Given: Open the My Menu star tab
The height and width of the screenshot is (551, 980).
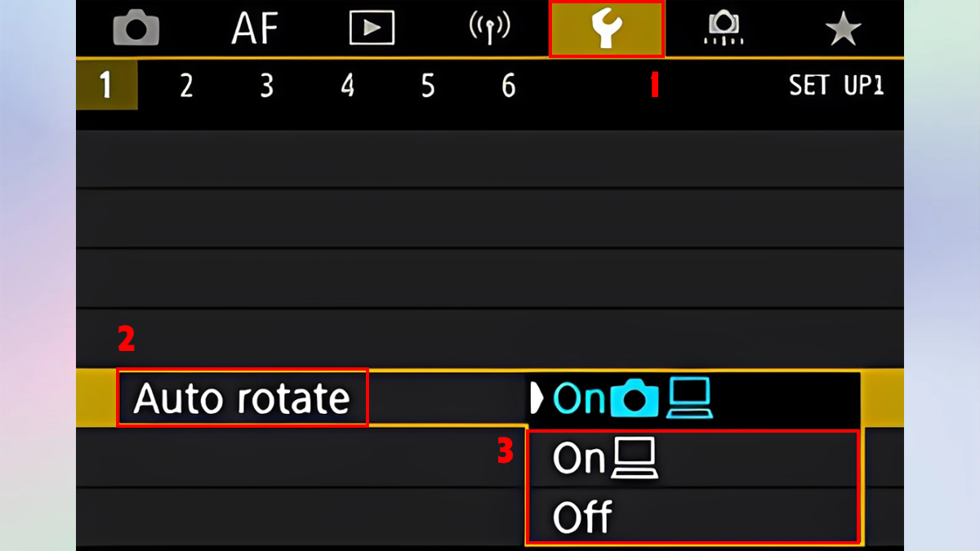Looking at the screenshot, I should click(x=843, y=29).
